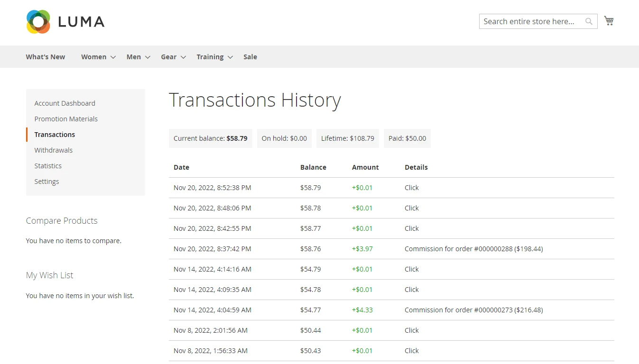Expand the Men menu chevron
The height and width of the screenshot is (364, 639).
pos(148,57)
